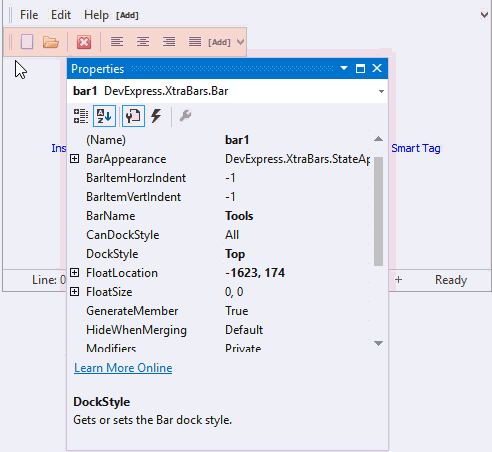The width and height of the screenshot is (492, 452).
Task: Apply Align Right formatting
Action: pyautogui.click(x=169, y=42)
